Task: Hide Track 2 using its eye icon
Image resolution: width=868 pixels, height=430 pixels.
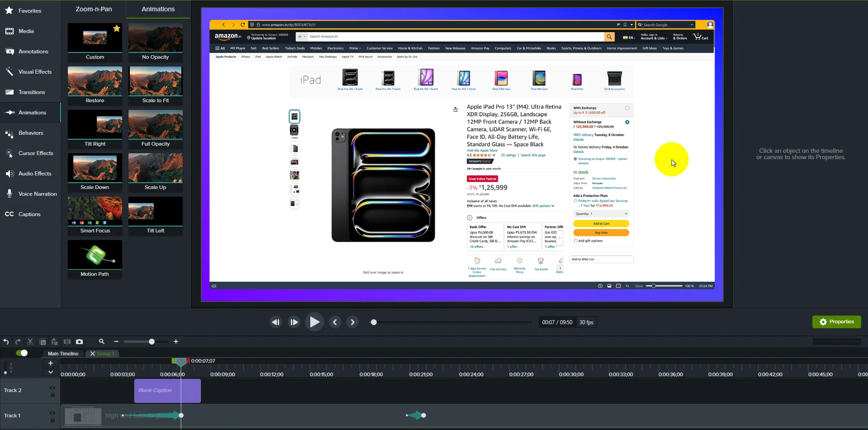Action: pos(52,387)
